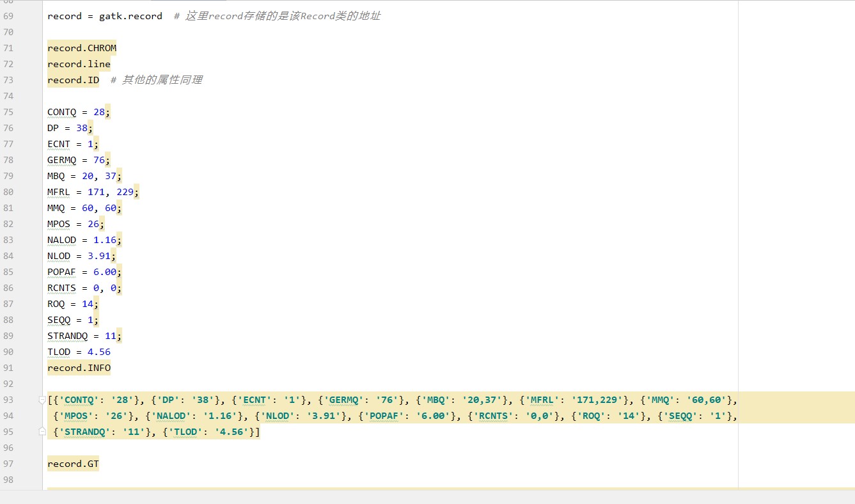The width and height of the screenshot is (855, 504).
Task: Click the 'CONTQ = 28;' line
Action: coord(79,112)
